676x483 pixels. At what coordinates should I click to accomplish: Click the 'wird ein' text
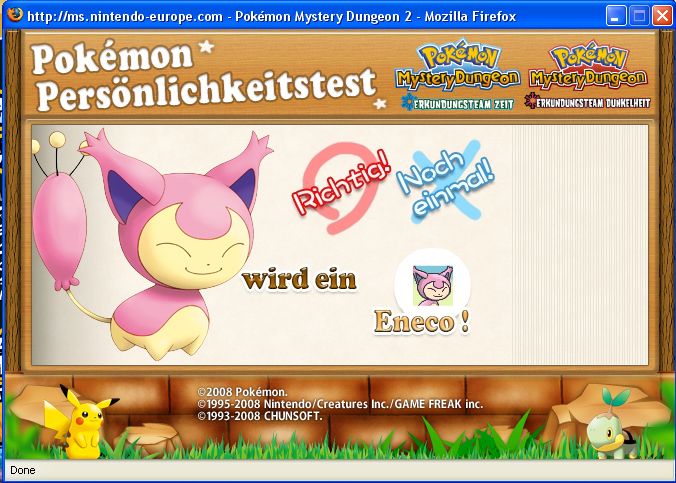pos(299,279)
